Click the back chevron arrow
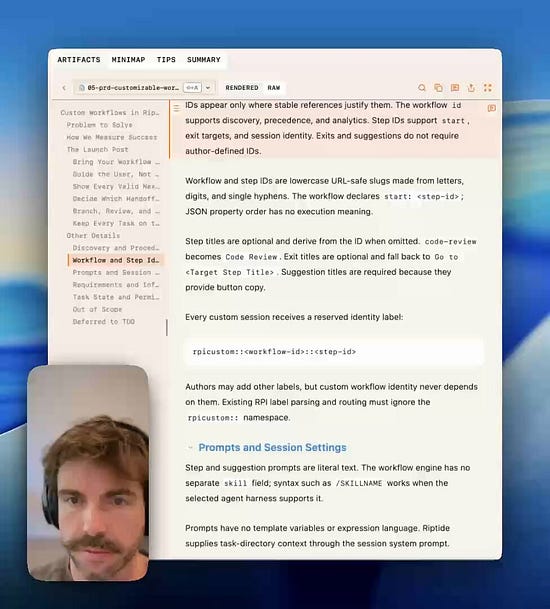This screenshot has height=609, width=550. click(64, 88)
